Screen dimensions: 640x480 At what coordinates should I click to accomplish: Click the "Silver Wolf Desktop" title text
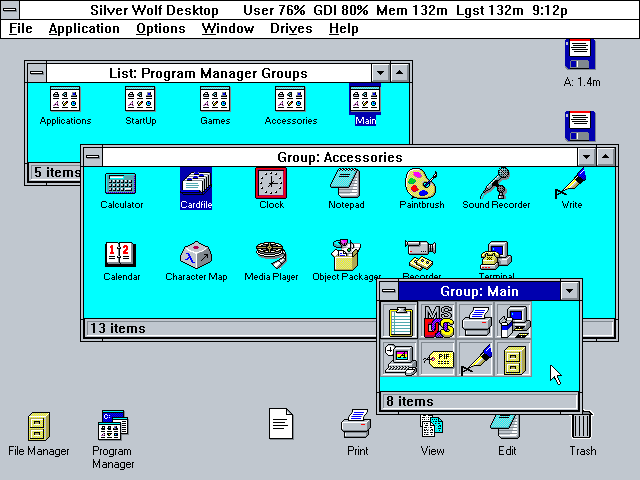154,10
